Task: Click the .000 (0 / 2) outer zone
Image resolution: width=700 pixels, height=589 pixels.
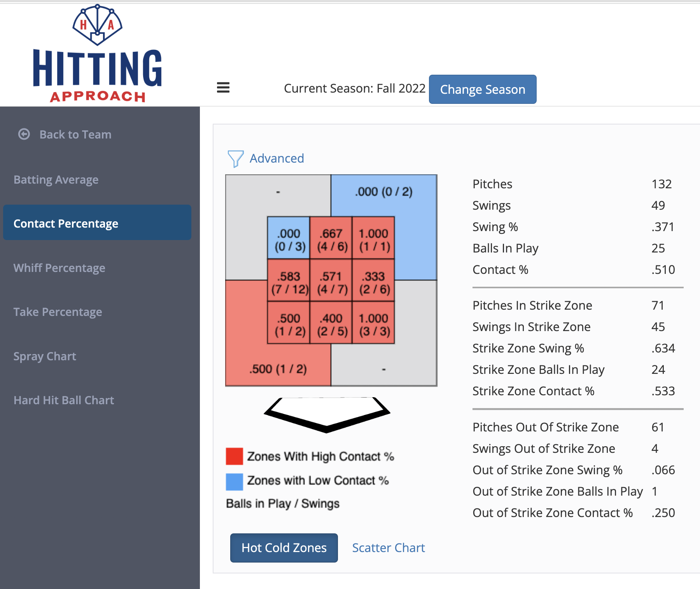Action: 384,192
